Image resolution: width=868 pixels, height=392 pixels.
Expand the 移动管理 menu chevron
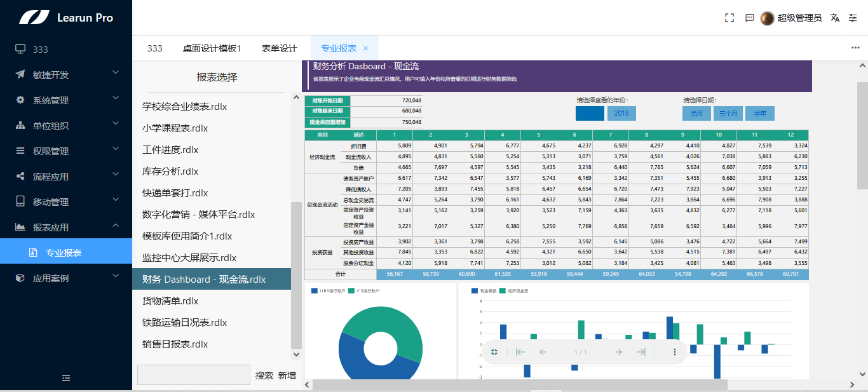[x=116, y=199]
